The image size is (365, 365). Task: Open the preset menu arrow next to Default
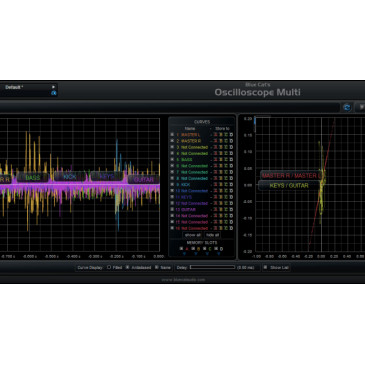[53, 87]
